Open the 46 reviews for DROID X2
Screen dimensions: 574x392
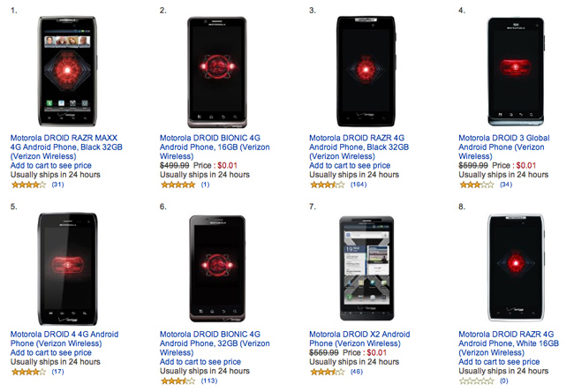(x=357, y=372)
